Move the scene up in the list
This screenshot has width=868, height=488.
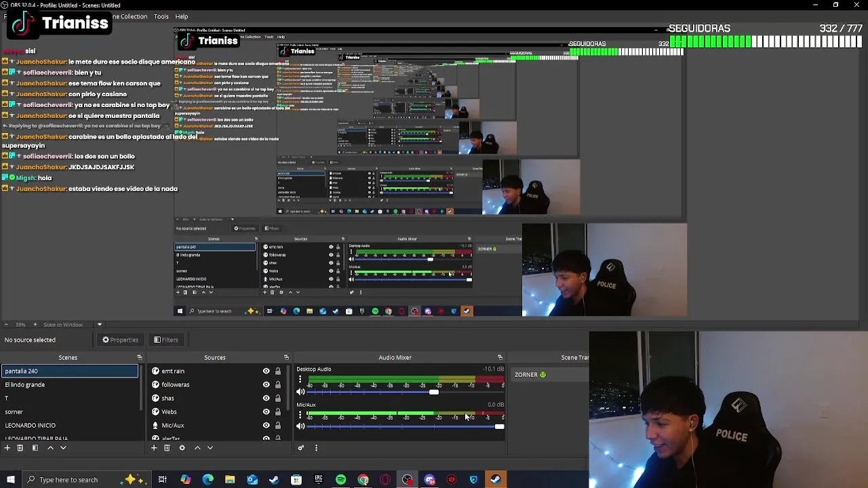click(50, 448)
